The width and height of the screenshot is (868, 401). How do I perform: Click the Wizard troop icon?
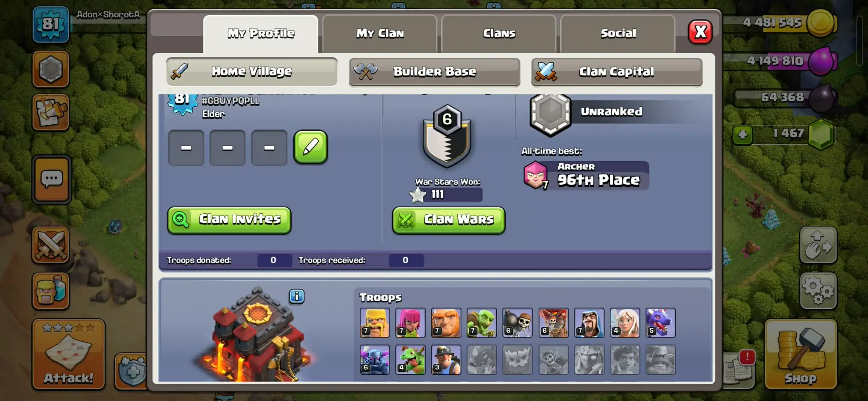(589, 323)
